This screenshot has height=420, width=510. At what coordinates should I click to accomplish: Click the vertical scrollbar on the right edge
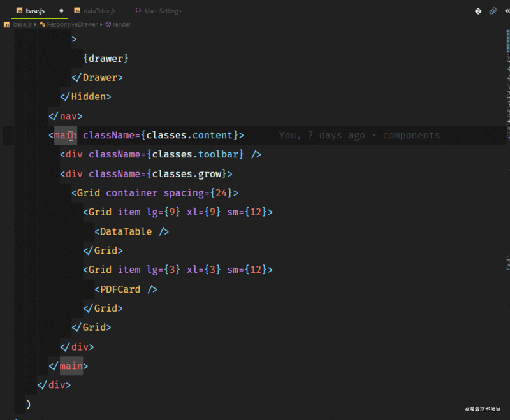click(507, 191)
